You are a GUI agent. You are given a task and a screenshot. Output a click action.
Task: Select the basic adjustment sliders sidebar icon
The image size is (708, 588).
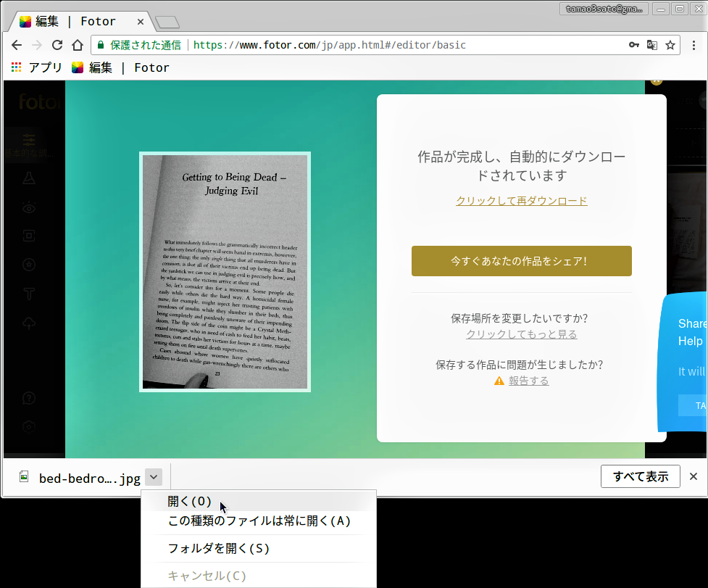tap(29, 140)
